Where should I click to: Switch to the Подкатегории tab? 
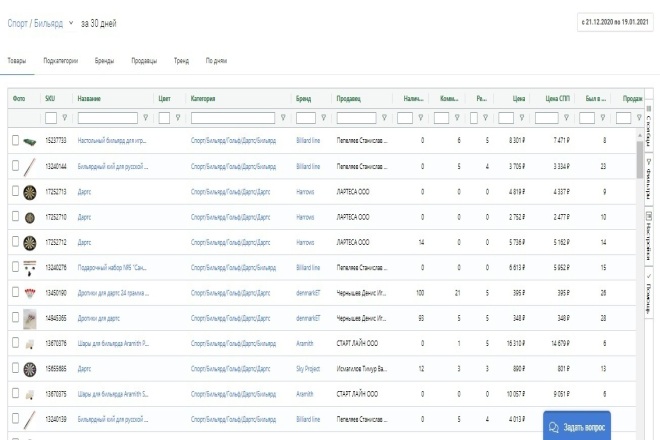[61, 61]
